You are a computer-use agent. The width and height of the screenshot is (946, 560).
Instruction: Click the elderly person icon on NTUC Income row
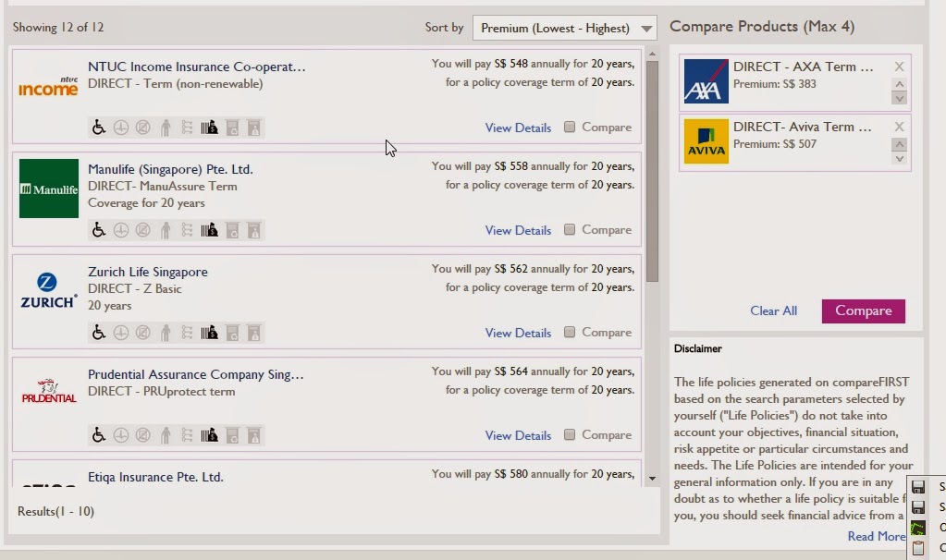pyautogui.click(x=166, y=128)
